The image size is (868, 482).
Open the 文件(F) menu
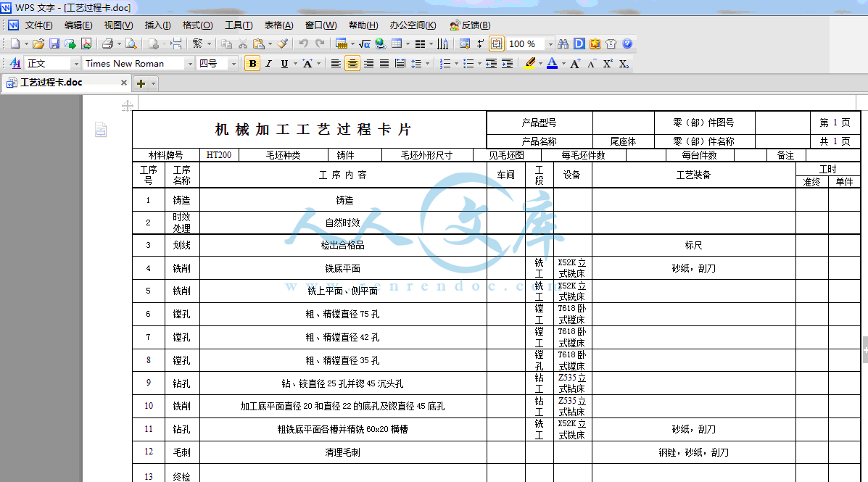[x=38, y=25]
